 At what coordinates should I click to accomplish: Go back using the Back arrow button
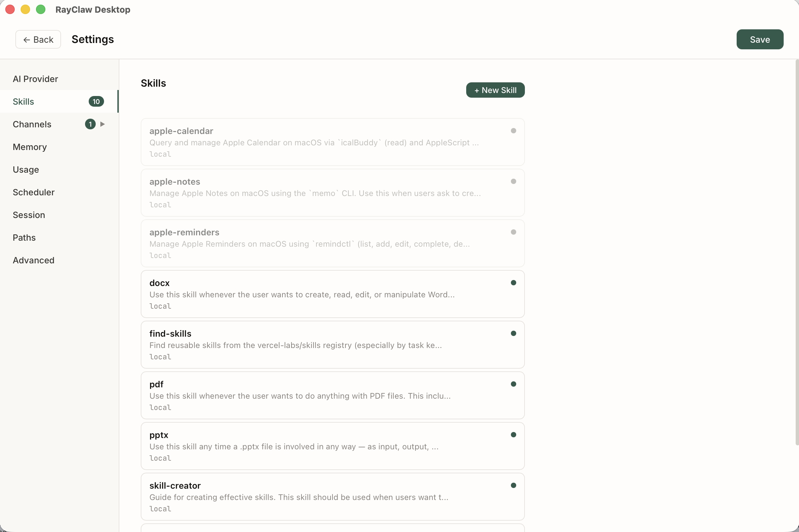coord(38,40)
